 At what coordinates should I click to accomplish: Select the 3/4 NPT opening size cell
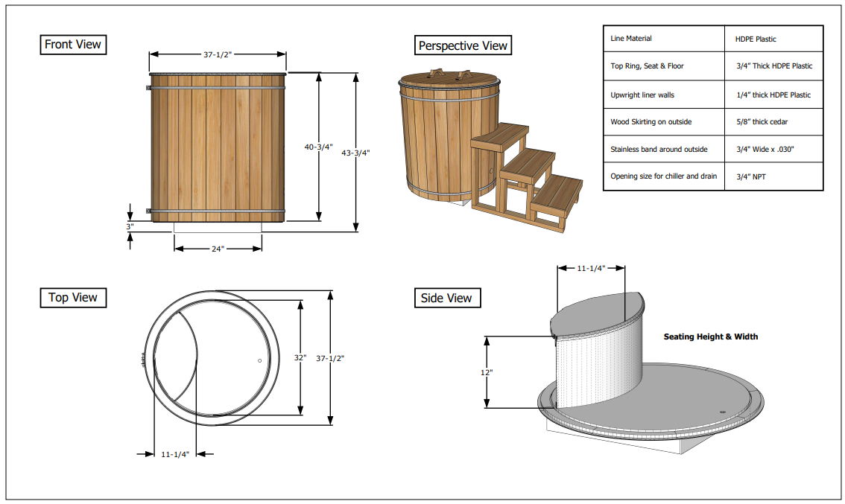click(751, 177)
